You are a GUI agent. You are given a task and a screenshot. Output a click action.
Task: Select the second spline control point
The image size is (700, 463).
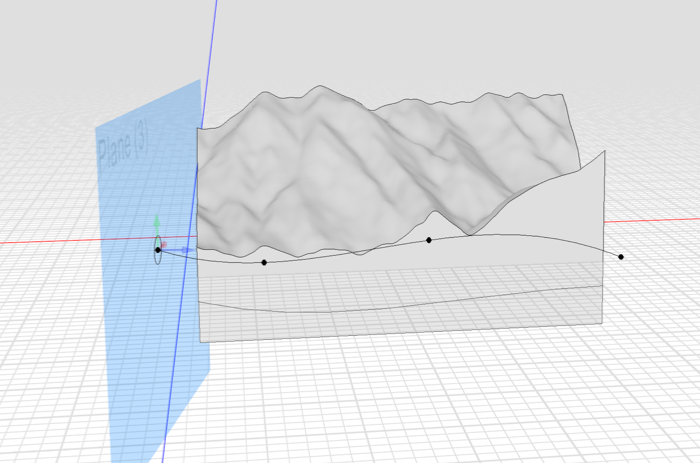tap(264, 263)
